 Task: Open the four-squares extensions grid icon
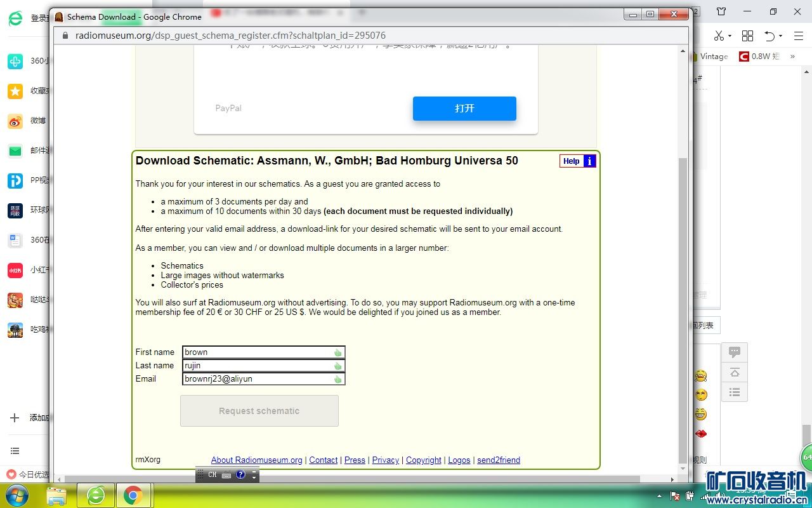pos(748,36)
